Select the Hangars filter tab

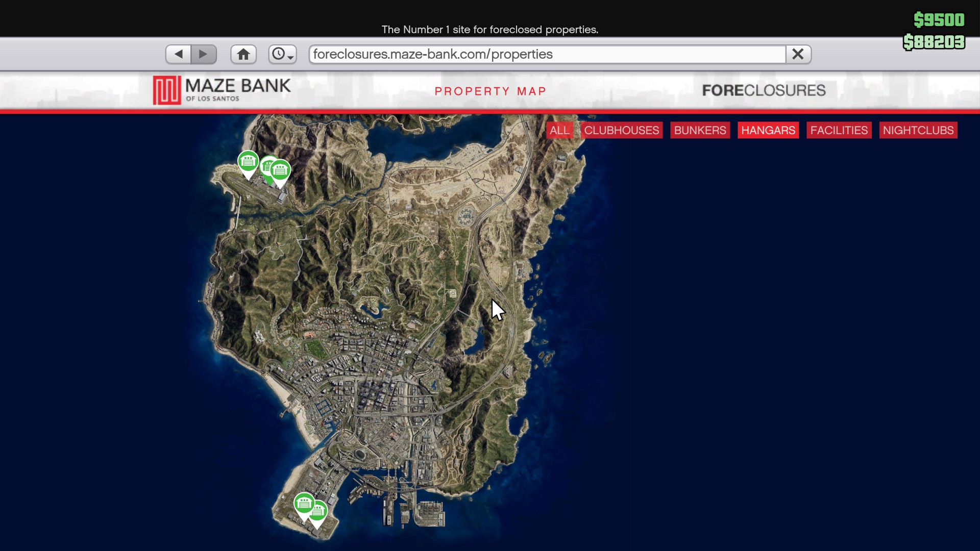click(768, 130)
